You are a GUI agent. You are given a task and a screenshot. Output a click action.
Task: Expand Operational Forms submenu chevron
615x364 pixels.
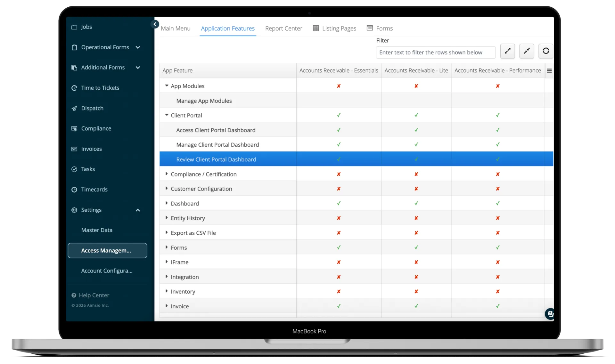pos(138,47)
